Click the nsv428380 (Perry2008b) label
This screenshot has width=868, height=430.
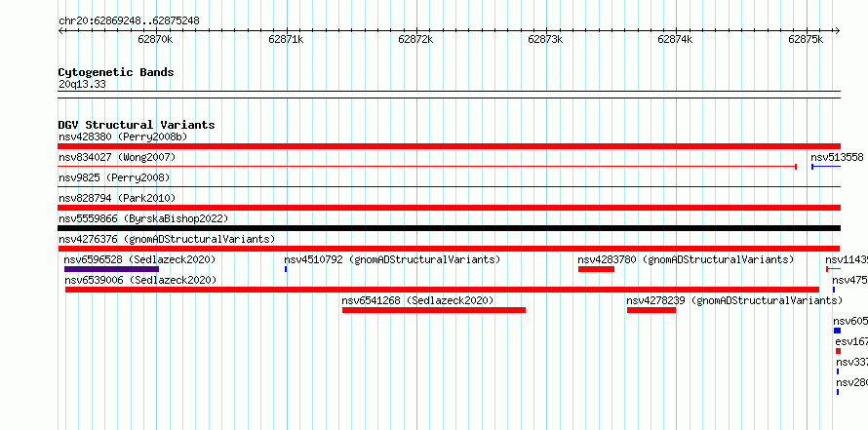(123, 137)
